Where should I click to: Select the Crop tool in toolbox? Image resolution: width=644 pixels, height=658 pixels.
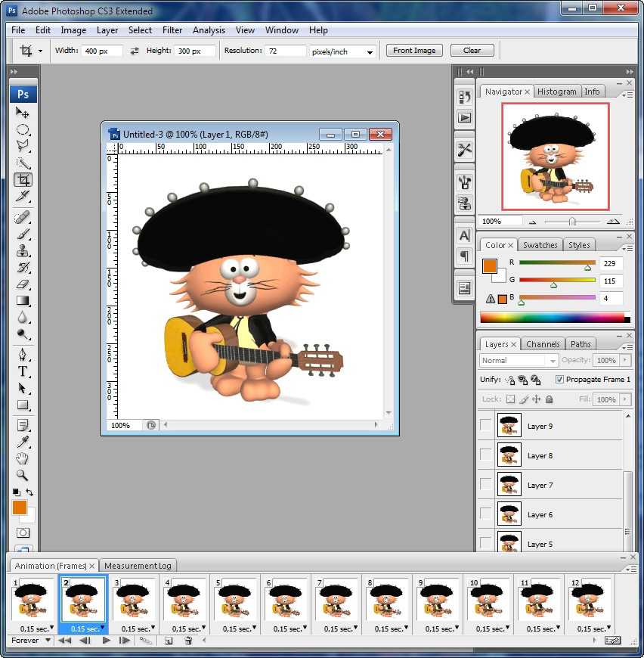point(23,179)
